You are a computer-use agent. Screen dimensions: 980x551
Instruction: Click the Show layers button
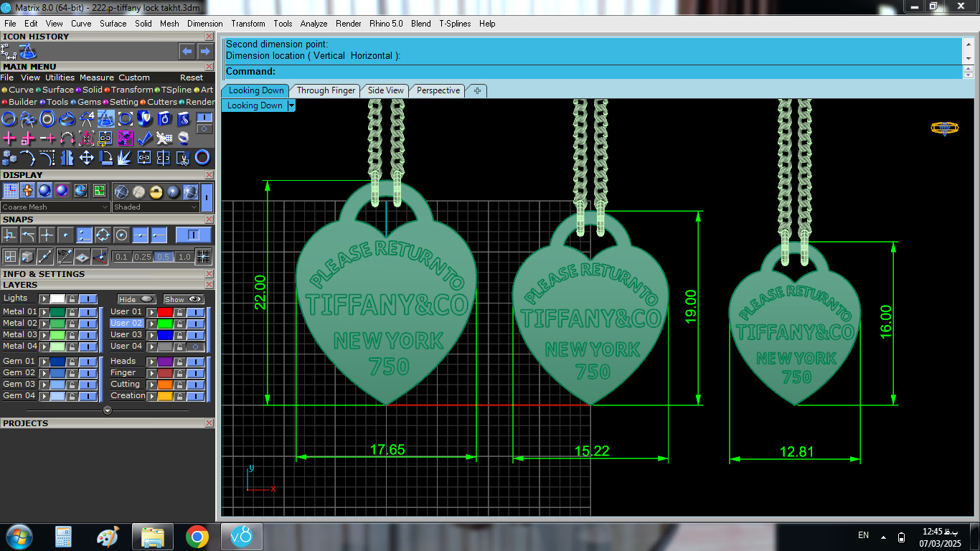(184, 299)
